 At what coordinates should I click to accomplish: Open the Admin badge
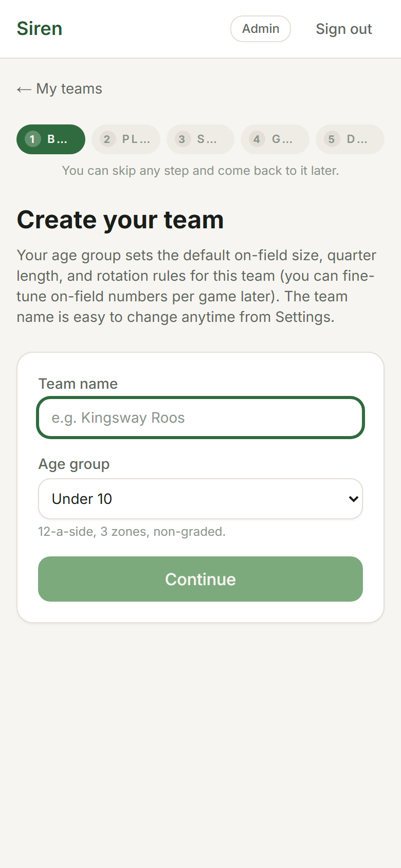tap(260, 29)
